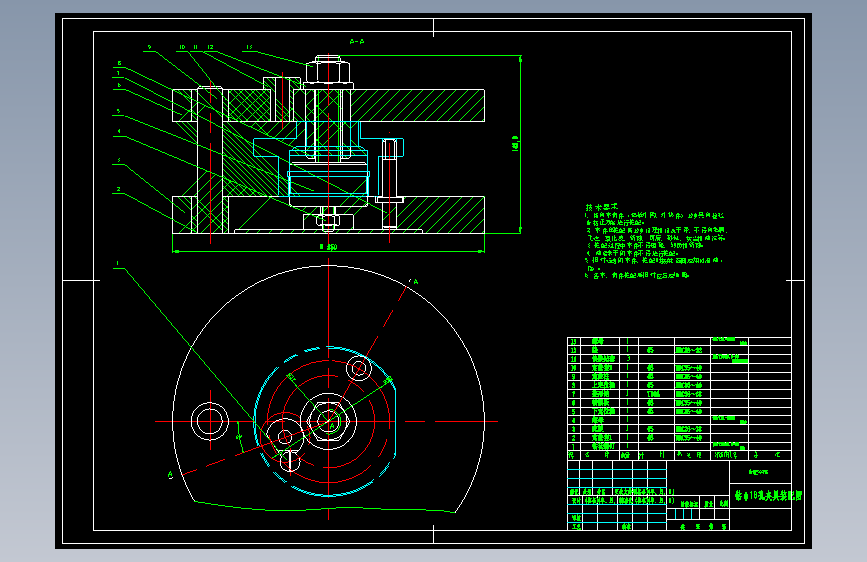This screenshot has width=867, height=562.
Task: Click the 350 width dimension text
Action: pos(328,247)
